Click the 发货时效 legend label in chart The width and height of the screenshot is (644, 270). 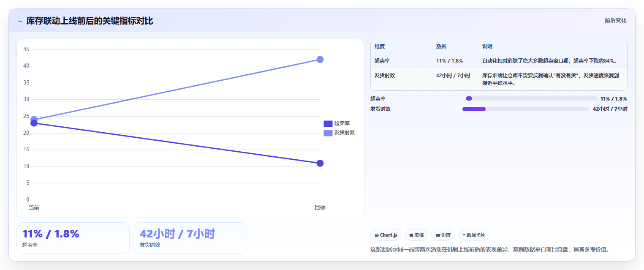click(345, 133)
